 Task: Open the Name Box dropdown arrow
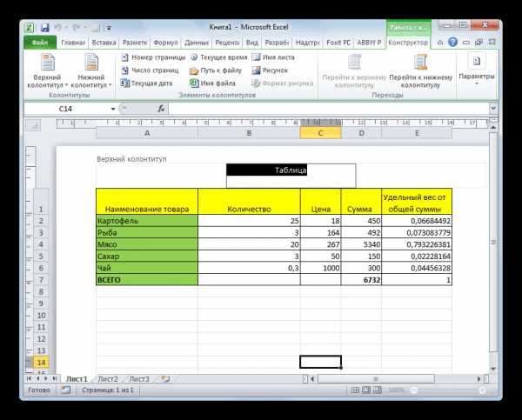tap(113, 109)
